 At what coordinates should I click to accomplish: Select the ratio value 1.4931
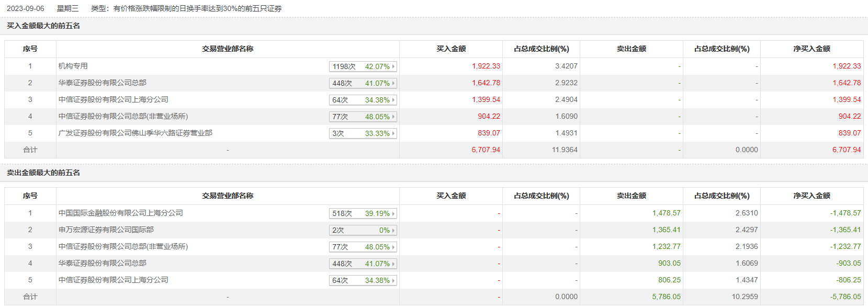click(x=567, y=133)
